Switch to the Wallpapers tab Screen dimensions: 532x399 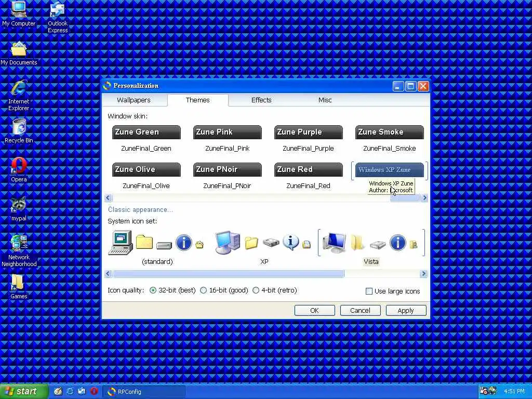point(134,100)
